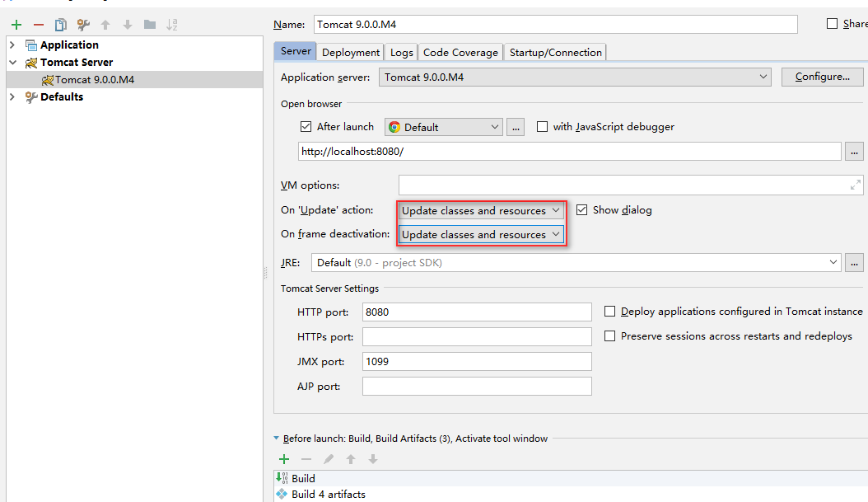This screenshot has width=868, height=502.
Task: Create new folder for configurations
Action: pos(149,25)
